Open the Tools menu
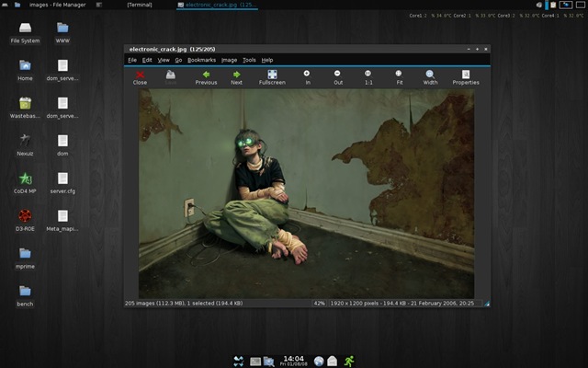 [249, 60]
